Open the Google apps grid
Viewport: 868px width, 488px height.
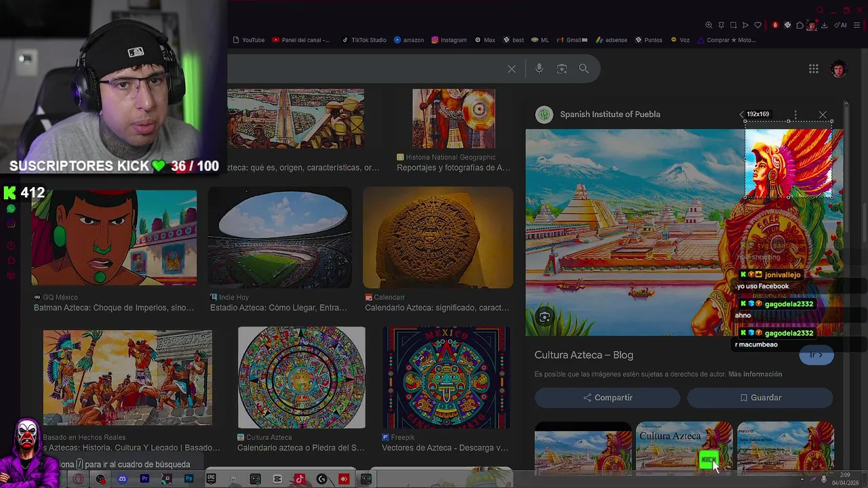pos(814,68)
